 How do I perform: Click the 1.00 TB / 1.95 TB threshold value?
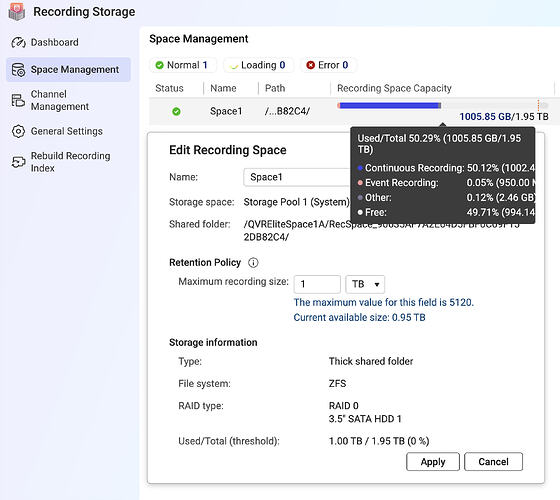click(379, 441)
